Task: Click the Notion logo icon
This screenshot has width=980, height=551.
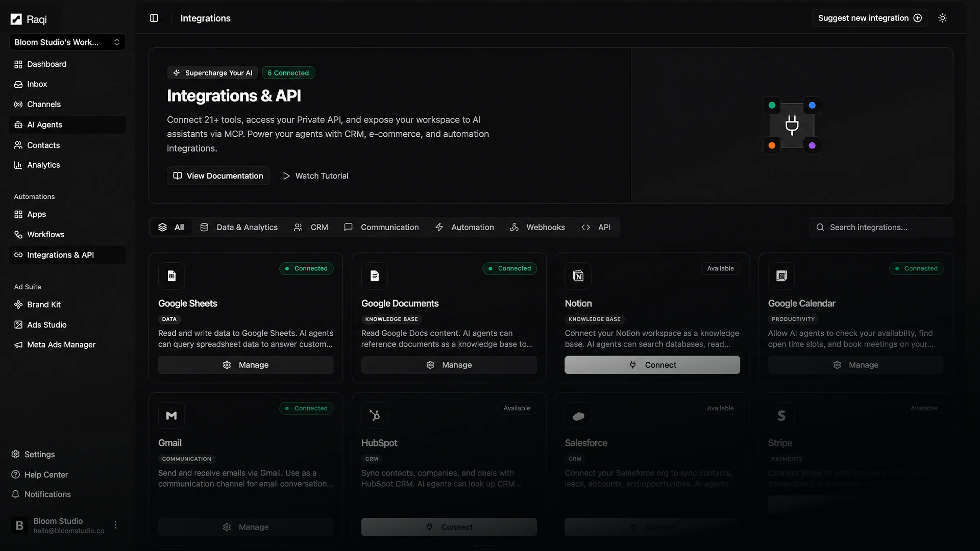Action: (578, 276)
